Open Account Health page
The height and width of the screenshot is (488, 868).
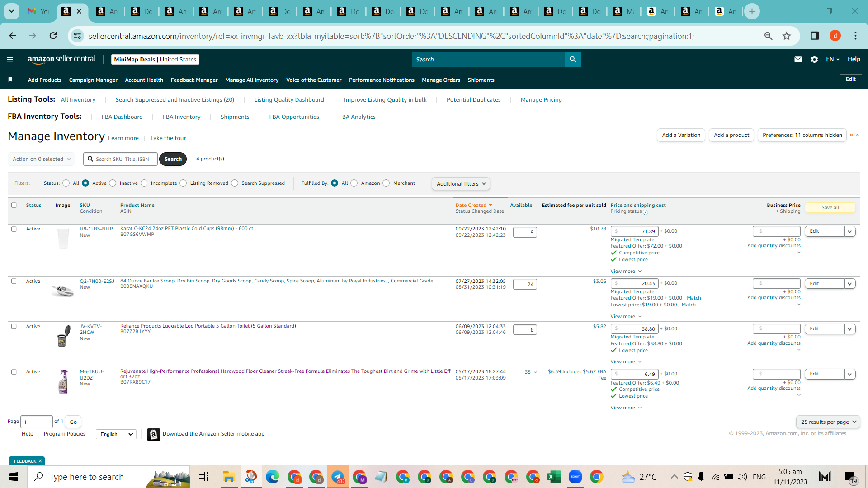coord(144,80)
